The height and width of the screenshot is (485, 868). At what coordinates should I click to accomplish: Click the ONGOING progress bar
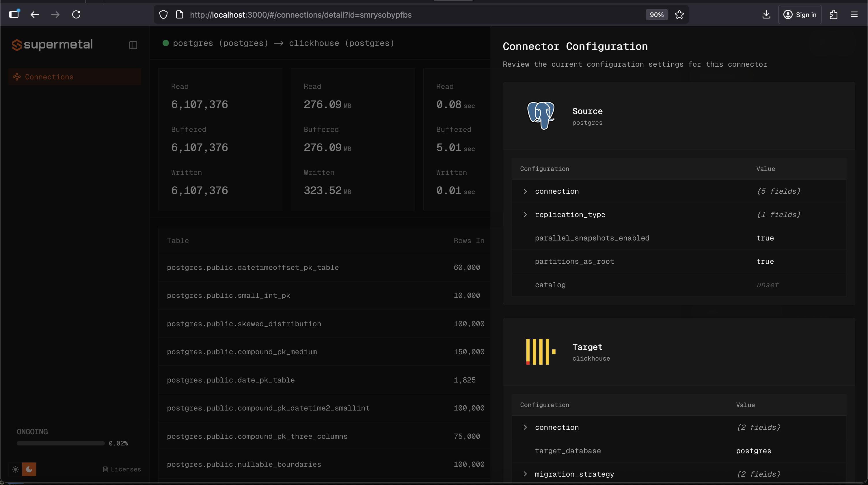tap(60, 443)
